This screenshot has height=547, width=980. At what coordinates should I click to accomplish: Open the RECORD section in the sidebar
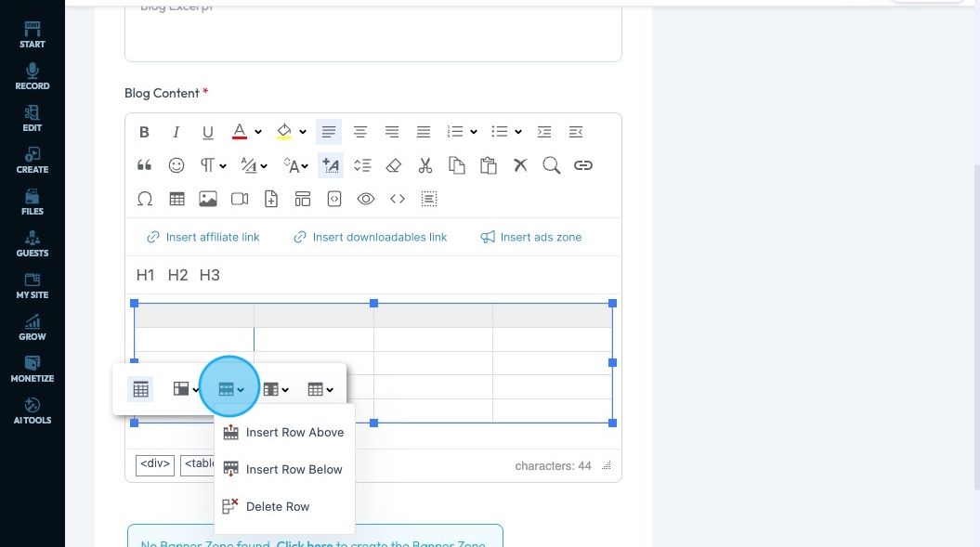pyautogui.click(x=32, y=77)
